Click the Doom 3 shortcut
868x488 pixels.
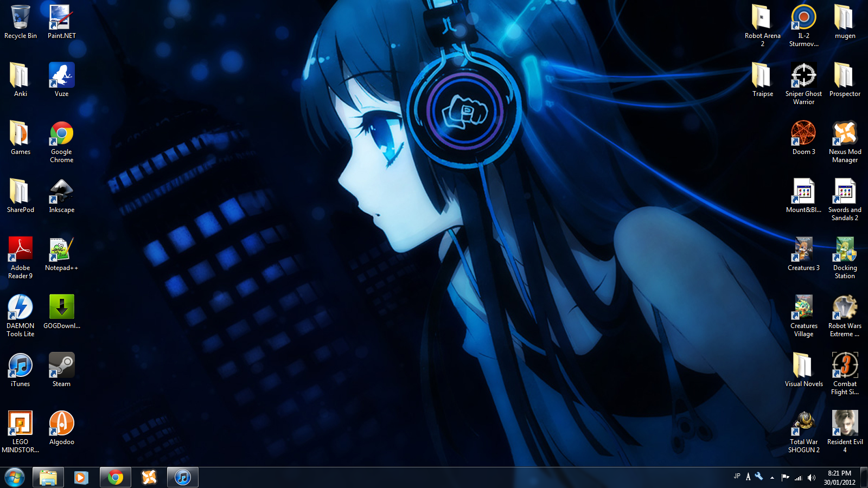803,138
